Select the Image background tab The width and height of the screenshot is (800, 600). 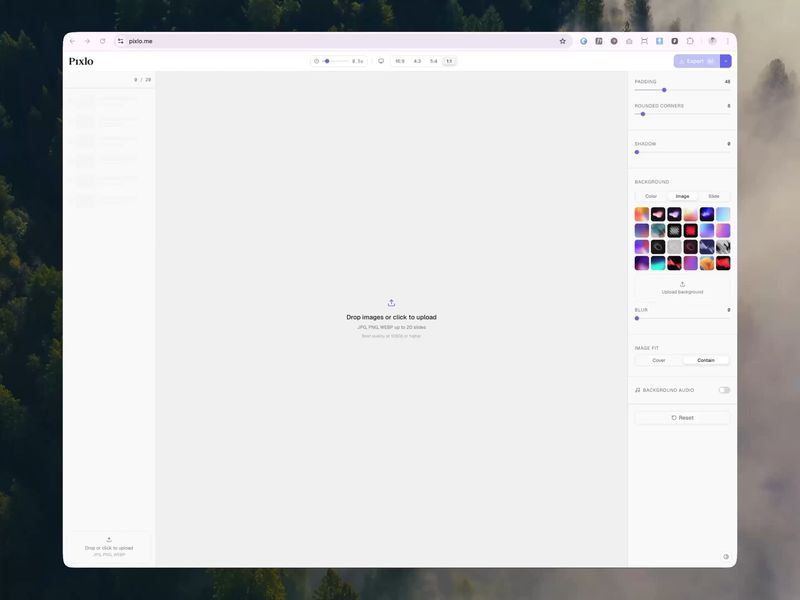pos(682,196)
